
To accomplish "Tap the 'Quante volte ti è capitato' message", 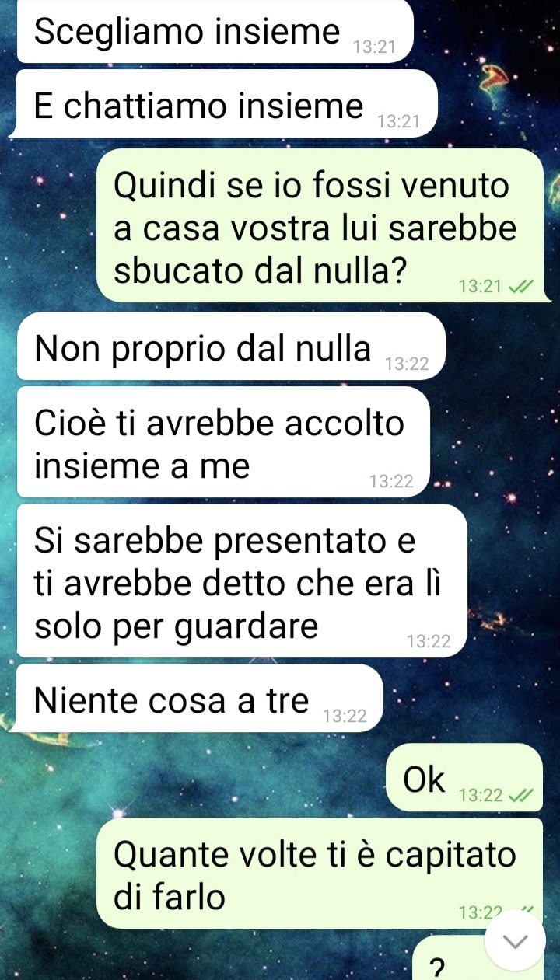I will [320, 873].
